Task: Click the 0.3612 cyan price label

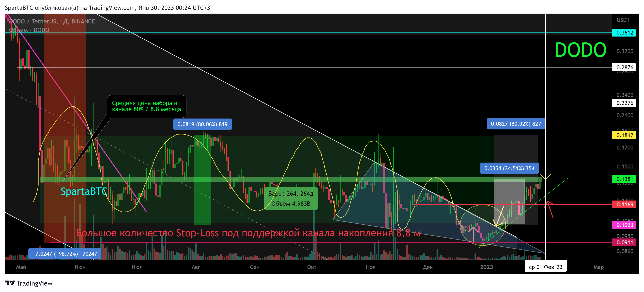Action: pyautogui.click(x=624, y=33)
